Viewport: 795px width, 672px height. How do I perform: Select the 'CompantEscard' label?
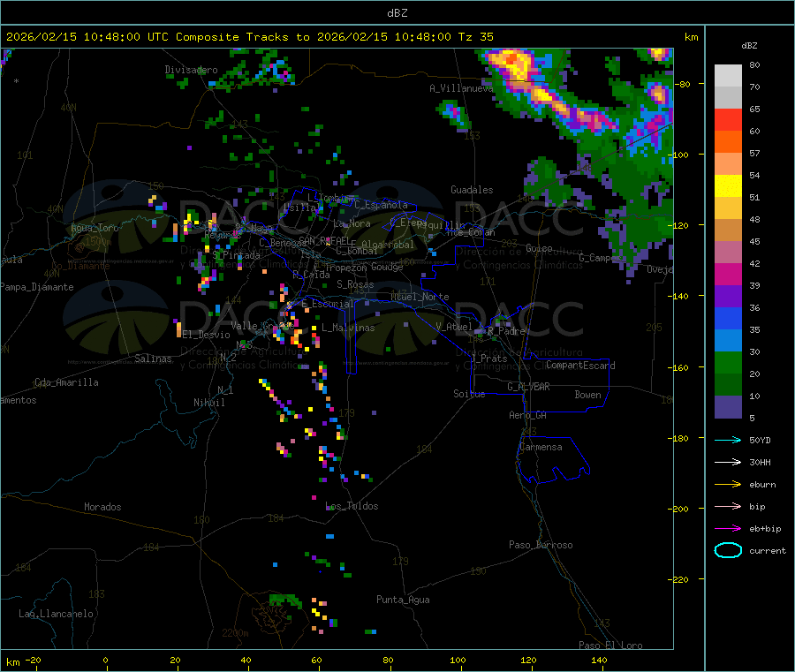pyautogui.click(x=580, y=365)
